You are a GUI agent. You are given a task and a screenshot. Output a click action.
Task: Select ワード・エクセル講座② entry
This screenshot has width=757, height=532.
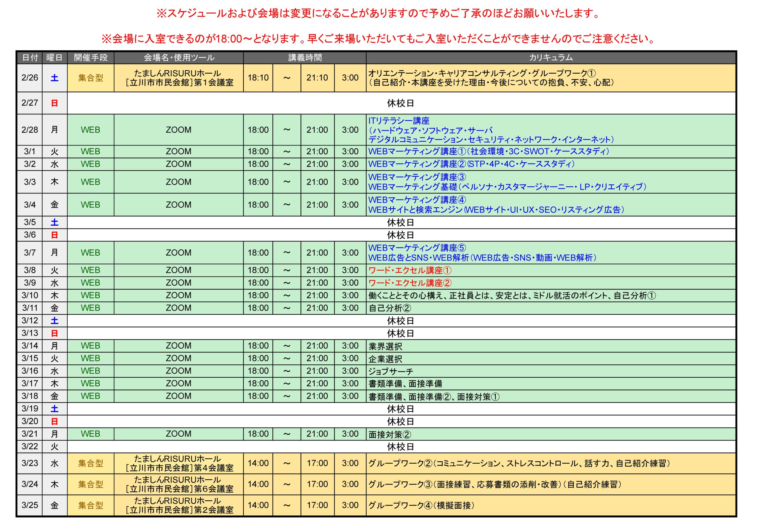[x=410, y=283]
